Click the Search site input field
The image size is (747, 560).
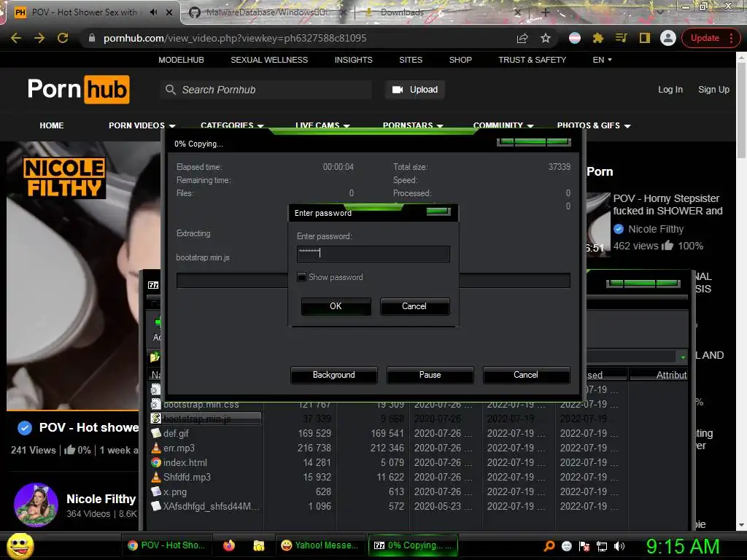(x=267, y=90)
